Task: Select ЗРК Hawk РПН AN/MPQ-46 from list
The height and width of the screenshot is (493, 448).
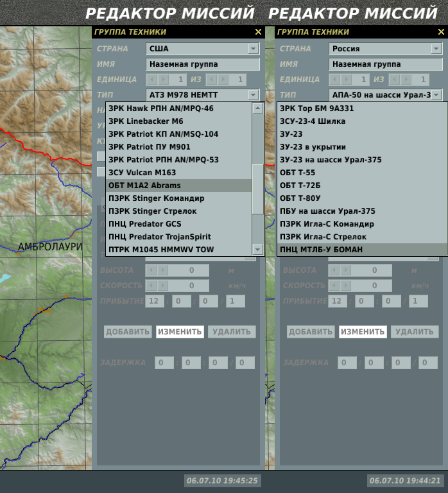Action: pyautogui.click(x=179, y=108)
